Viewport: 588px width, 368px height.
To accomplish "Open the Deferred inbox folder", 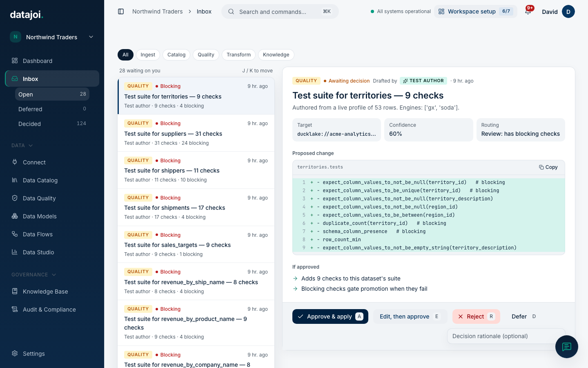I will click(x=52, y=109).
